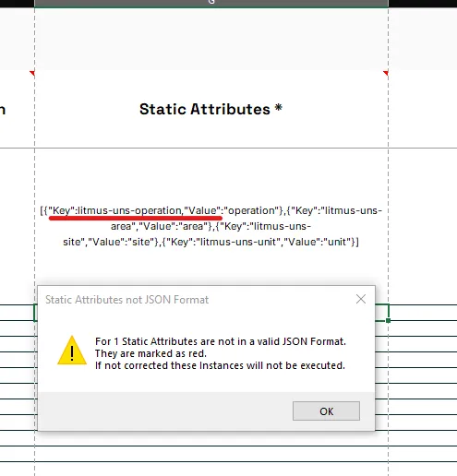Click the message line They are marked as red
Viewport: 457px width, 476px height.
pos(150,353)
